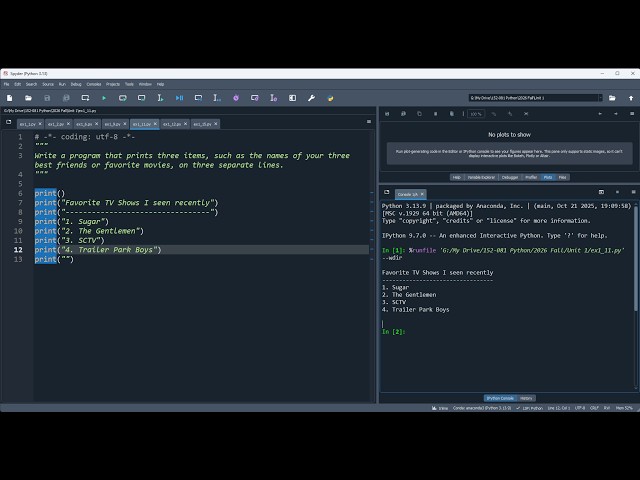Open the console tab browse button
This screenshot has height=480, width=640.
[387, 192]
